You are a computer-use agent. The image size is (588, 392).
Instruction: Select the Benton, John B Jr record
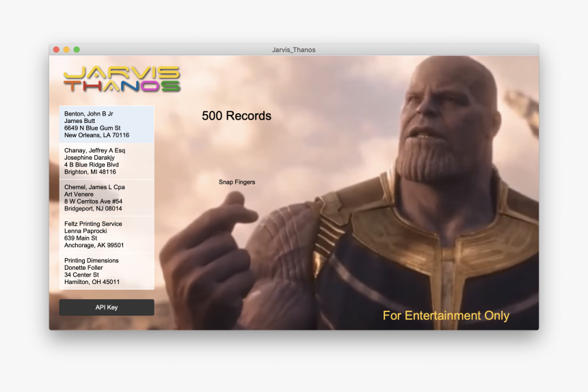(x=107, y=124)
